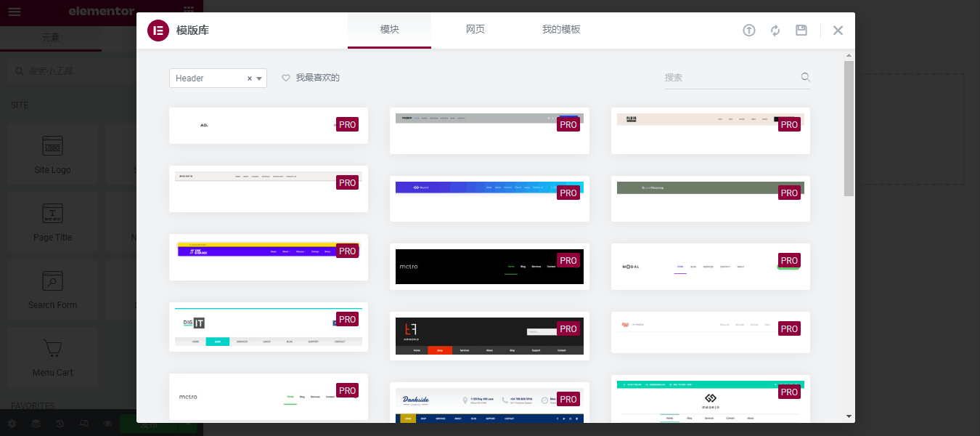
Task: Click the heart icon for favorites
Action: pyautogui.click(x=286, y=78)
